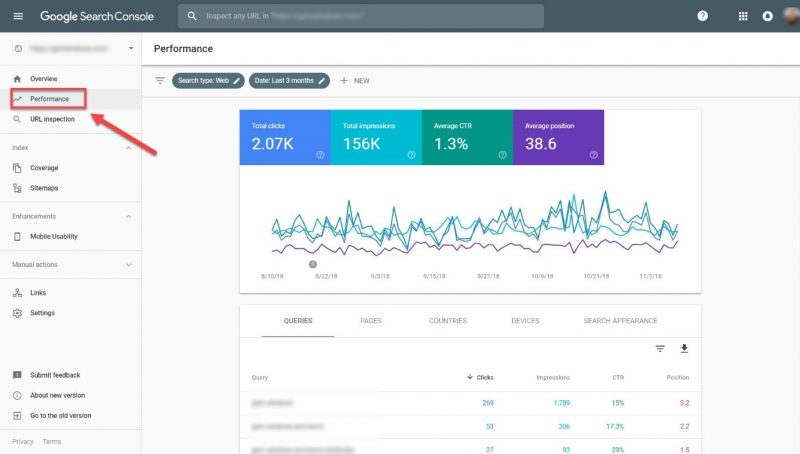Viewport: 800px width, 454px height.
Task: Click the 1,789 impressions value
Action: pyautogui.click(x=562, y=403)
